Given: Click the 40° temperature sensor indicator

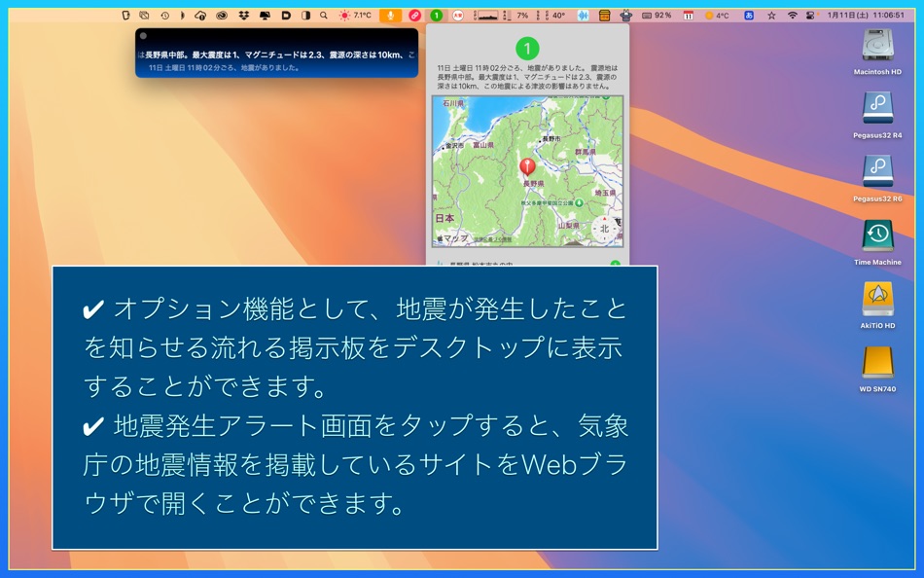Looking at the screenshot, I should [x=554, y=16].
